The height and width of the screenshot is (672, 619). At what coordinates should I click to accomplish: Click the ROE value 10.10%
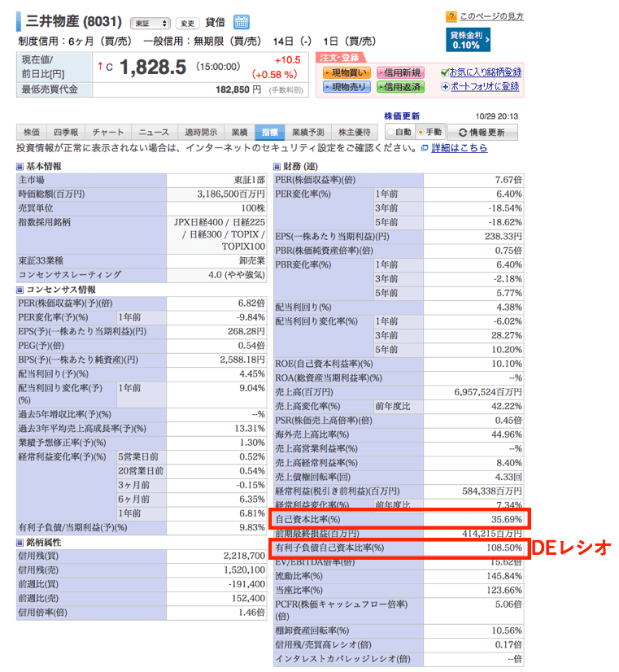pyautogui.click(x=506, y=364)
